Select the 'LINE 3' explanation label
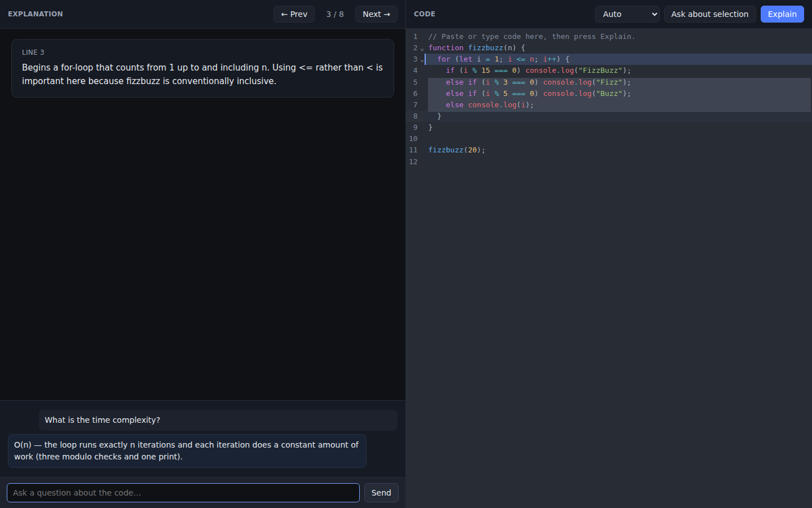812x508 pixels. click(33, 52)
